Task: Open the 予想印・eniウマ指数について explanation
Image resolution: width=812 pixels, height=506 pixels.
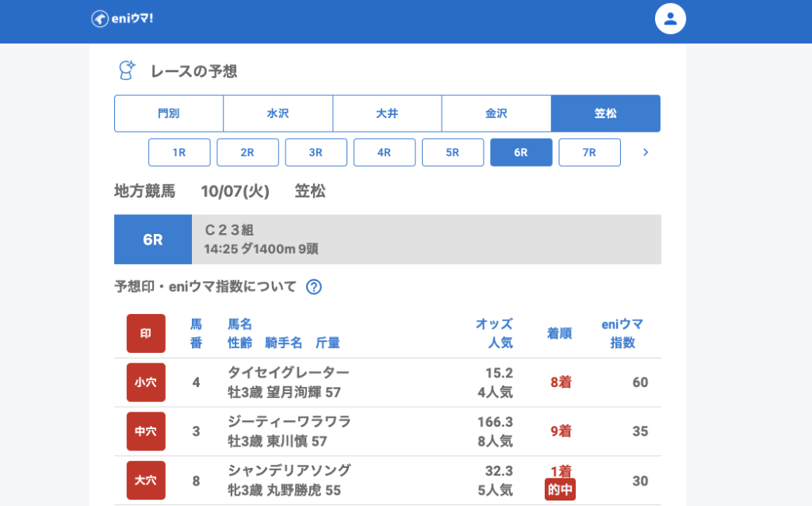Action: pyautogui.click(x=205, y=287)
